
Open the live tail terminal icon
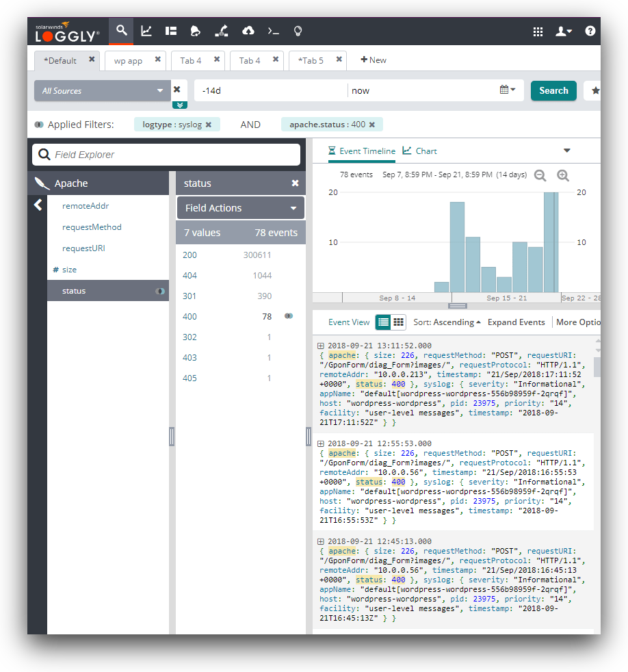pyautogui.click(x=273, y=31)
